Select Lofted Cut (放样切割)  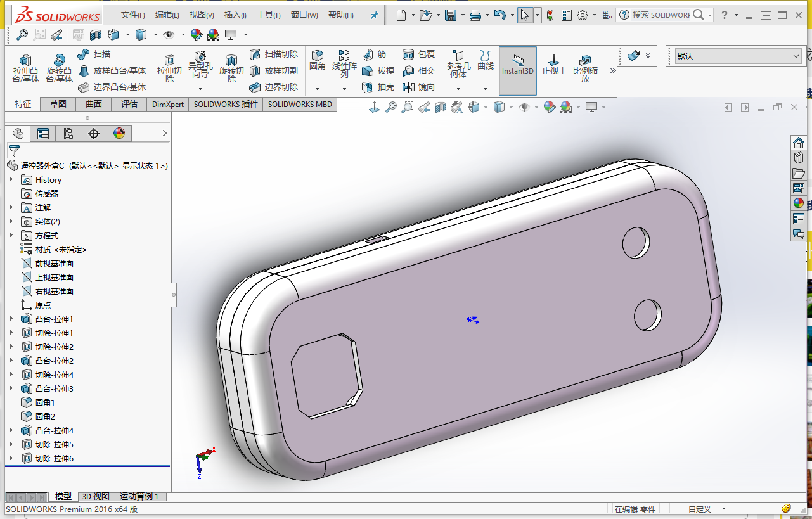(x=273, y=71)
